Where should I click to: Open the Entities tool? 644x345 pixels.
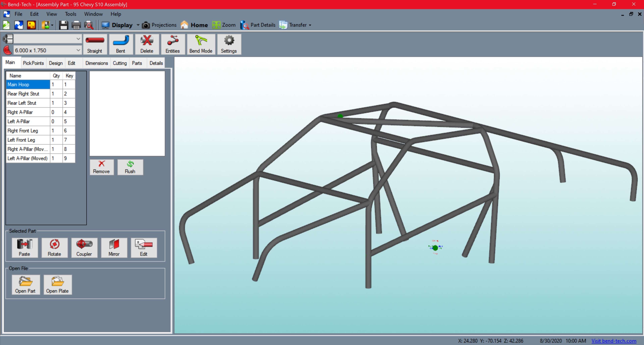tap(173, 44)
